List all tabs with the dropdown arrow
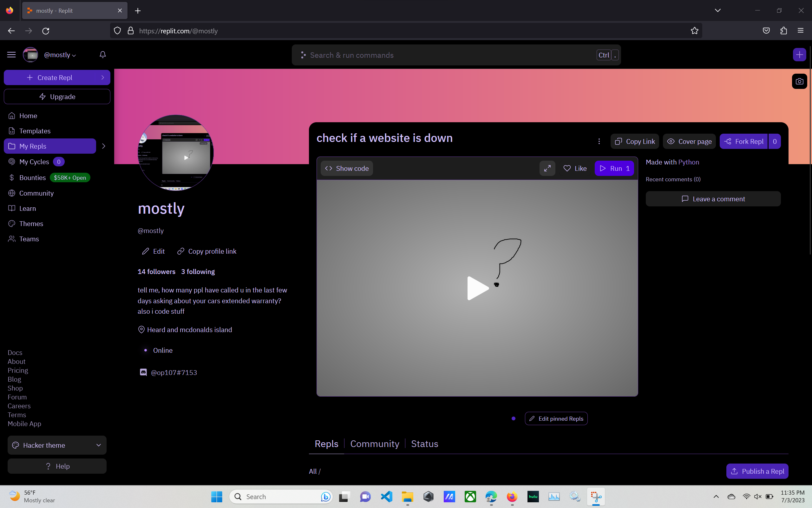 718,10
